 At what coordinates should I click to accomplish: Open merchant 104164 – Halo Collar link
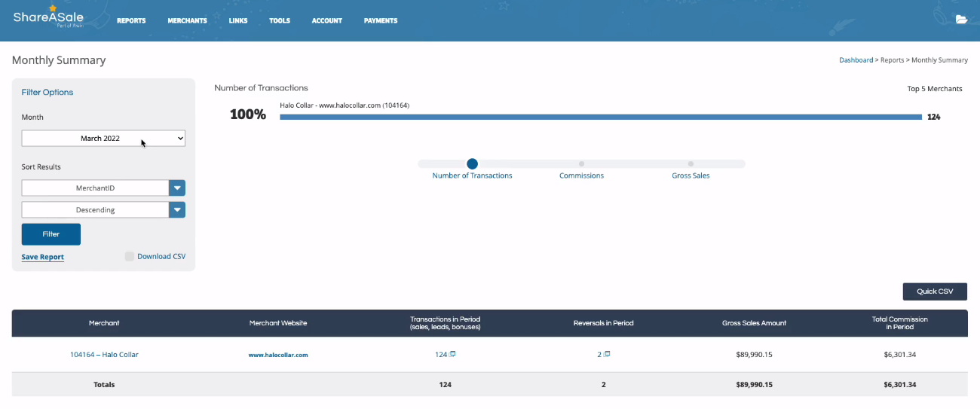point(104,355)
